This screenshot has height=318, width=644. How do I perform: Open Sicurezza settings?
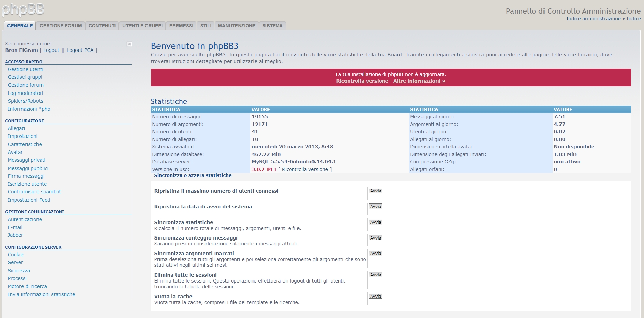pyautogui.click(x=19, y=271)
